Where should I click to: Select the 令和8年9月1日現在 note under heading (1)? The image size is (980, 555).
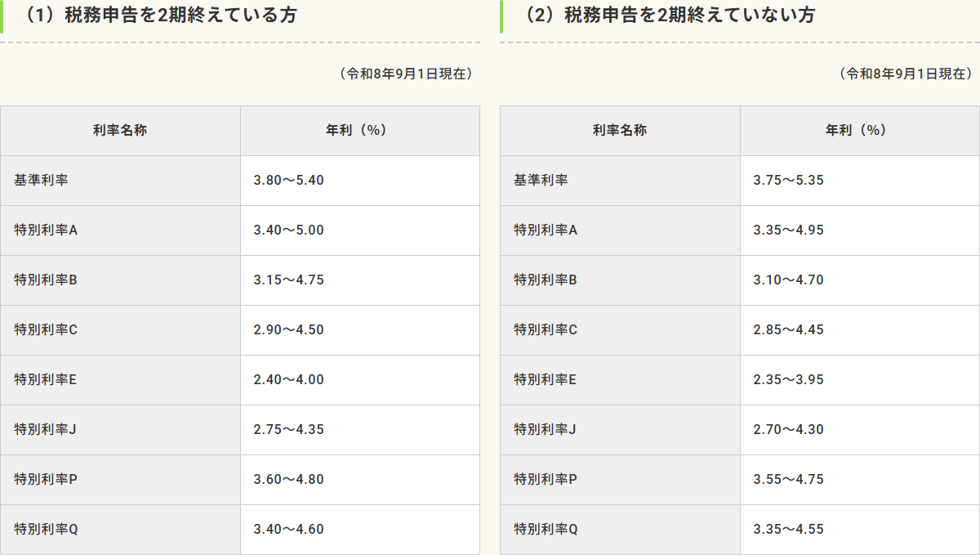pos(406,74)
